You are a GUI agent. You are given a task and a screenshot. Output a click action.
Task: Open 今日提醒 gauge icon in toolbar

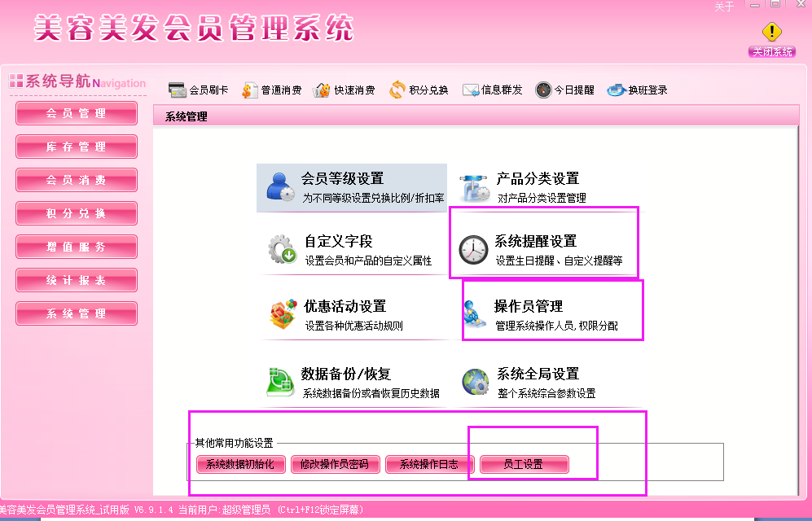click(543, 90)
